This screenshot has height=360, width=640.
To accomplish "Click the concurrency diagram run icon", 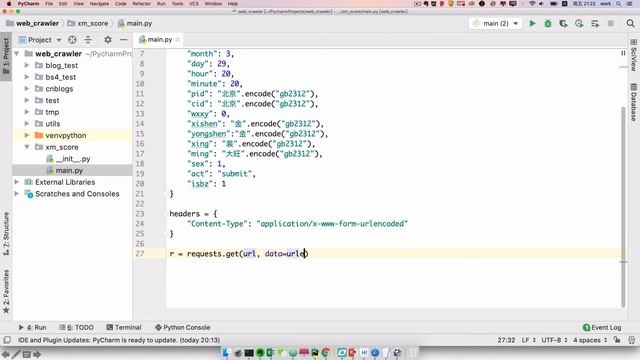I will tap(595, 24).
